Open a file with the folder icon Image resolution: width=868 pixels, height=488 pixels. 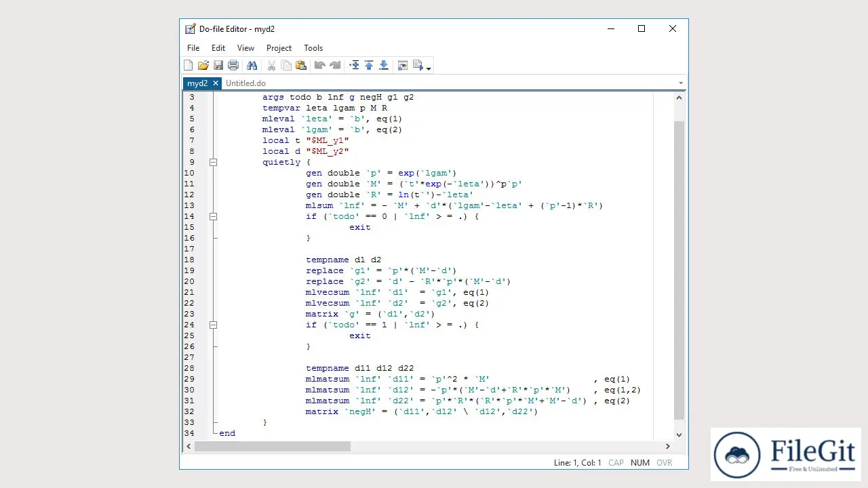coord(203,65)
